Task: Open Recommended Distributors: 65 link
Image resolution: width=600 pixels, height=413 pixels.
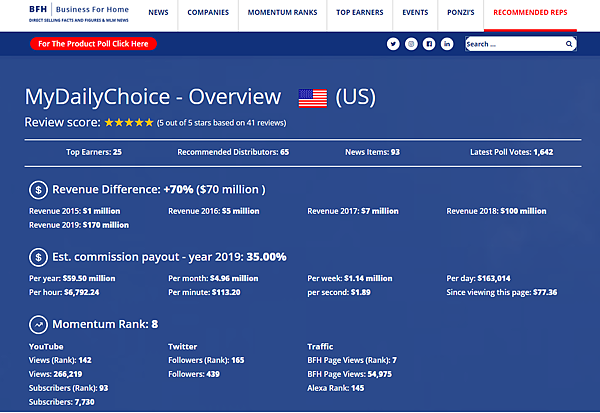Action: pyautogui.click(x=233, y=152)
